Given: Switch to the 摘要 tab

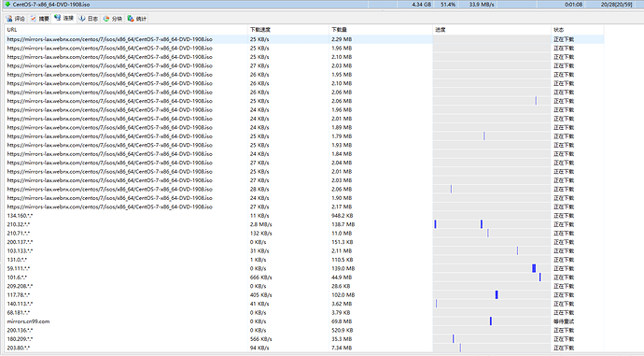Looking at the screenshot, I should tap(40, 19).
